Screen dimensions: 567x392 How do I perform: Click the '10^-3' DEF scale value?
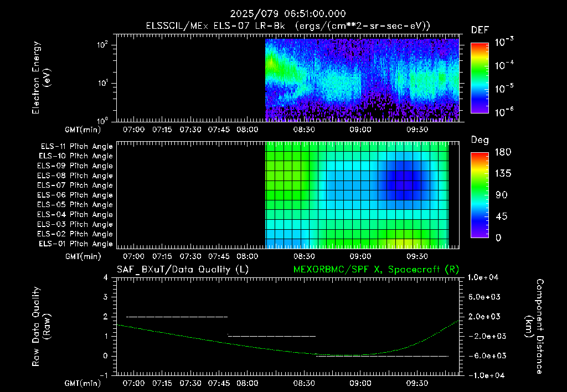[x=504, y=42]
